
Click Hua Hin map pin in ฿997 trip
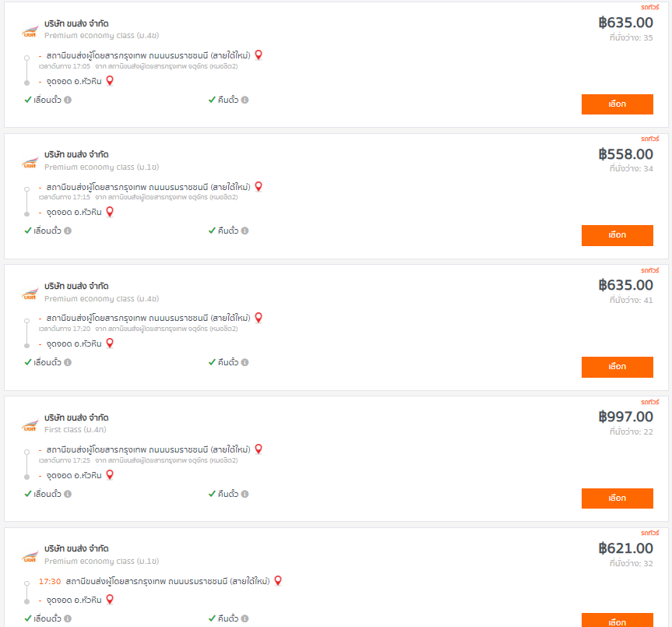click(x=110, y=475)
